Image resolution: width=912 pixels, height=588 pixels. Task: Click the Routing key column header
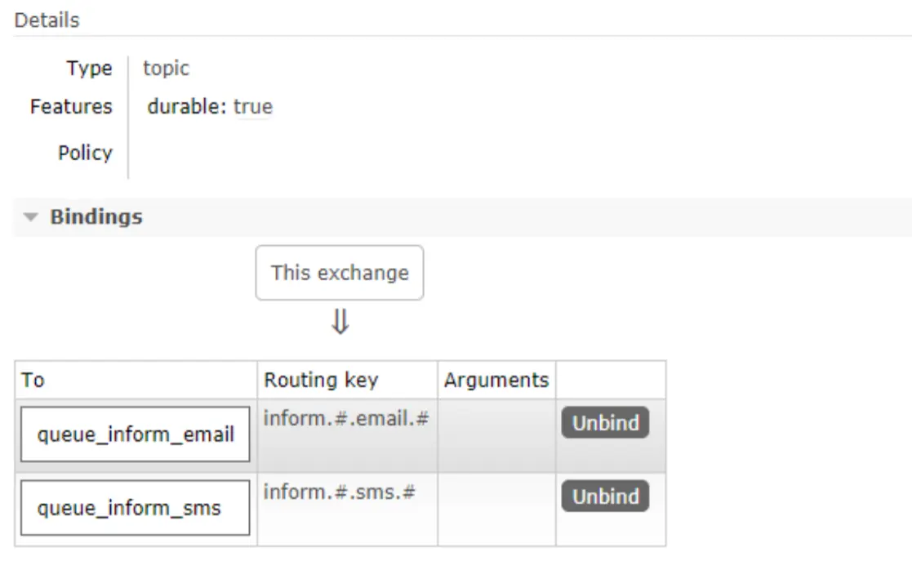pos(321,380)
